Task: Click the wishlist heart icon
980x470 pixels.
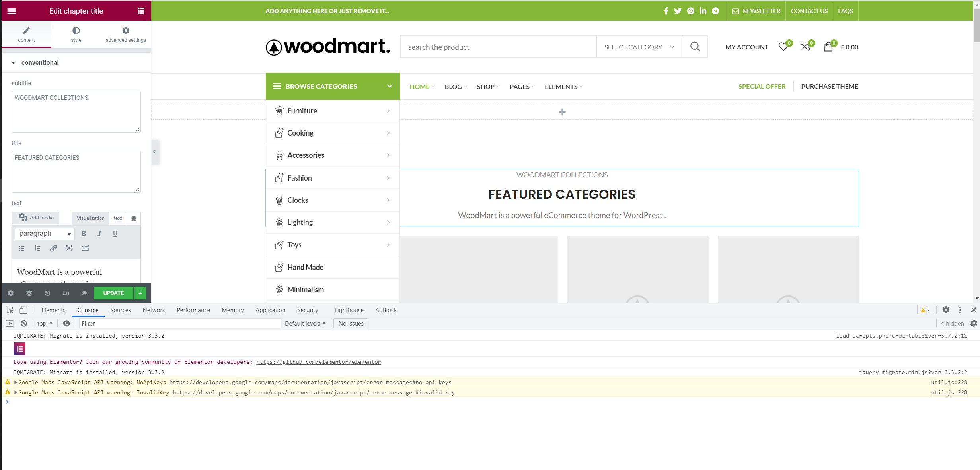Action: point(783,47)
